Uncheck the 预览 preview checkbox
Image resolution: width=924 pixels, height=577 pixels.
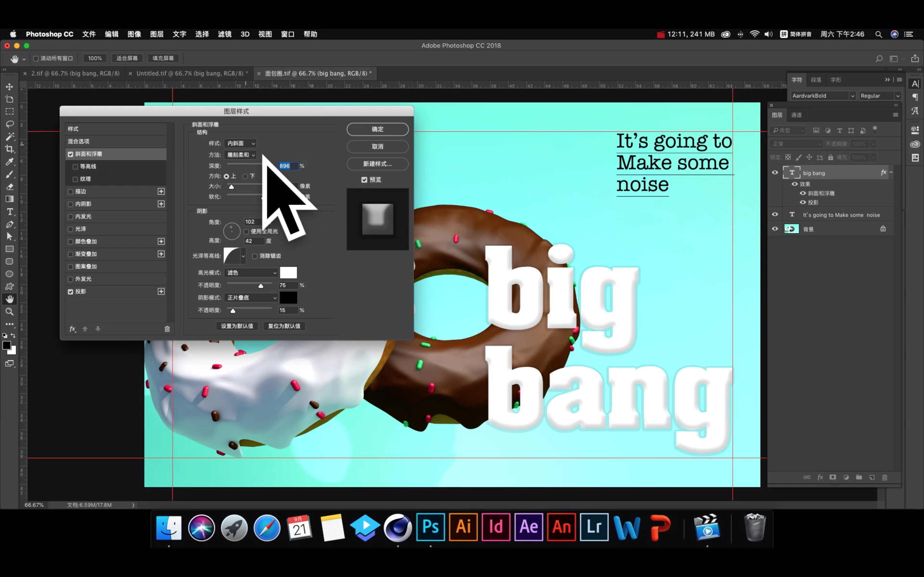tap(364, 180)
